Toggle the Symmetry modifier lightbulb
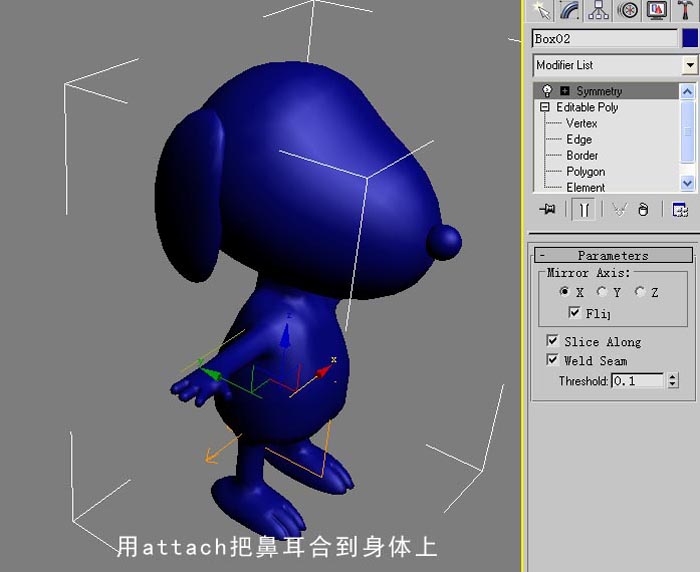Viewport: 700px width, 572px height. tap(546, 91)
